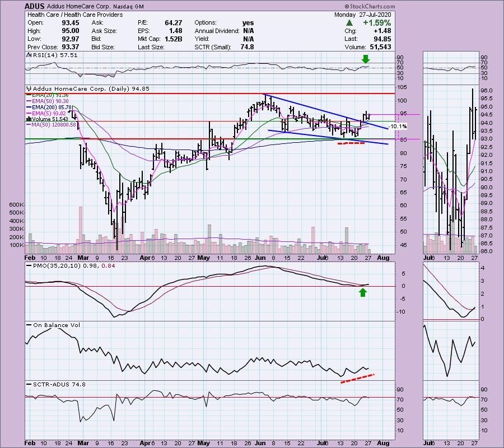Click the 600K volume axis label
Screen dimensions: 504x448
17,205
